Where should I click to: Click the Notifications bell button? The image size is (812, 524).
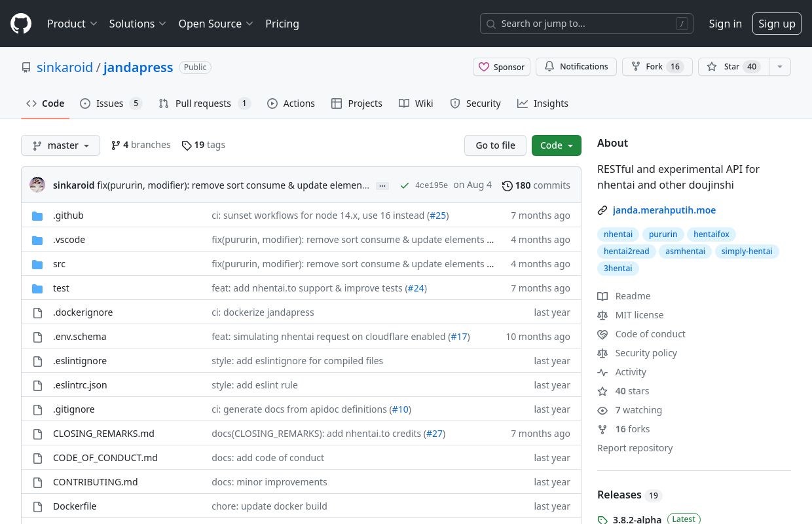(x=576, y=67)
